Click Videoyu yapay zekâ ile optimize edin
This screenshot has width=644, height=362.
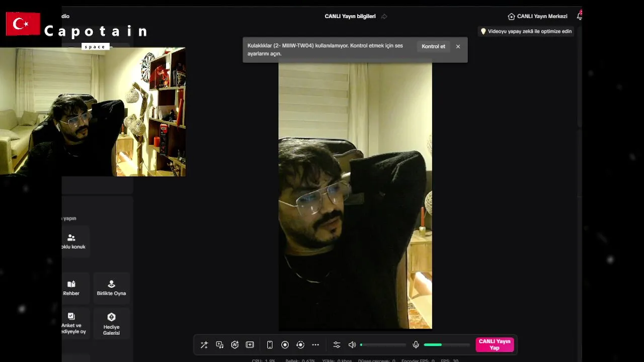(x=526, y=31)
